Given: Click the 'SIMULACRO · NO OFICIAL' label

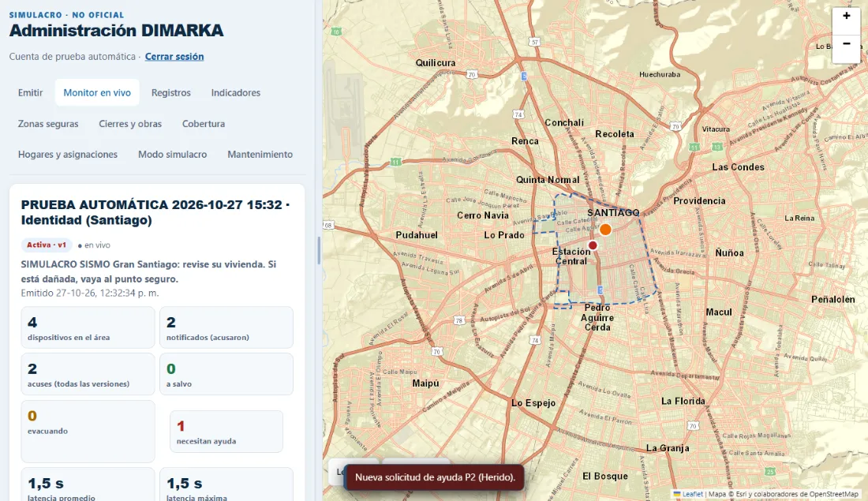Looking at the screenshot, I should (66, 15).
